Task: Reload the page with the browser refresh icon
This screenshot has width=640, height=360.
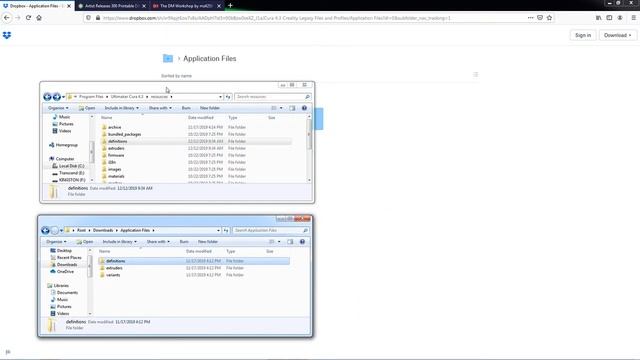Action: 28,18
